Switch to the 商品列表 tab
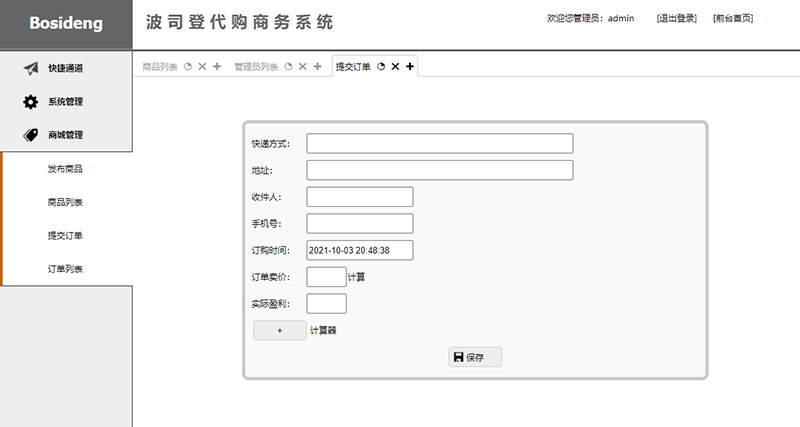The width and height of the screenshot is (800, 427). [160, 67]
